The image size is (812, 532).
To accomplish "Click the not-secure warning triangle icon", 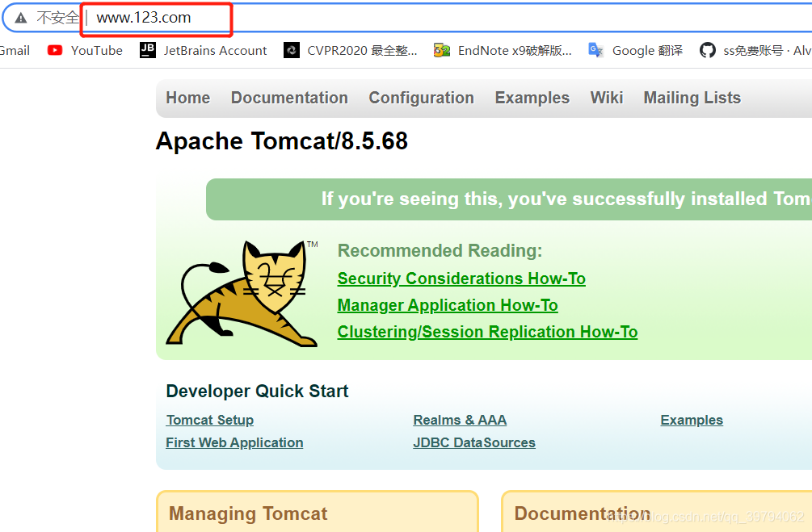I will click(21, 18).
